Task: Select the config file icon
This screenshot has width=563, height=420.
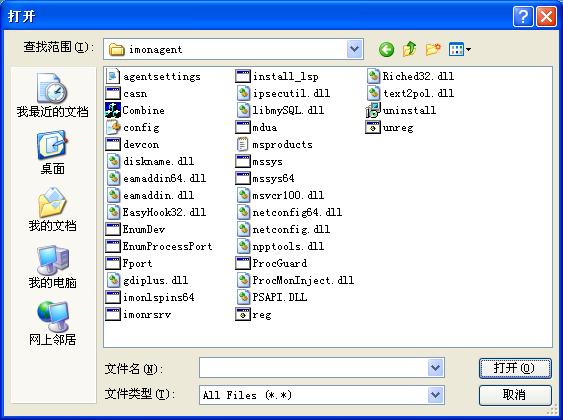Action: pyautogui.click(x=113, y=127)
